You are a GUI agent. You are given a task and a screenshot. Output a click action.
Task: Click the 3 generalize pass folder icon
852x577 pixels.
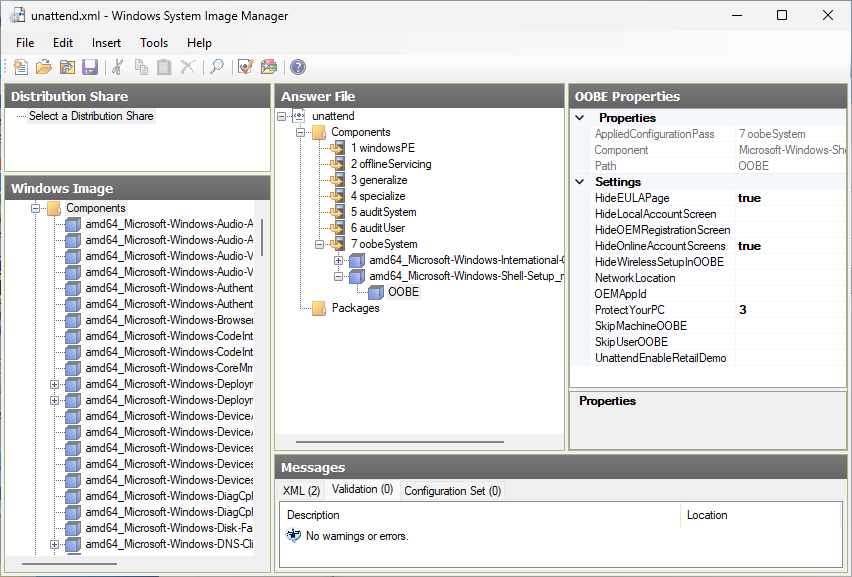(337, 180)
